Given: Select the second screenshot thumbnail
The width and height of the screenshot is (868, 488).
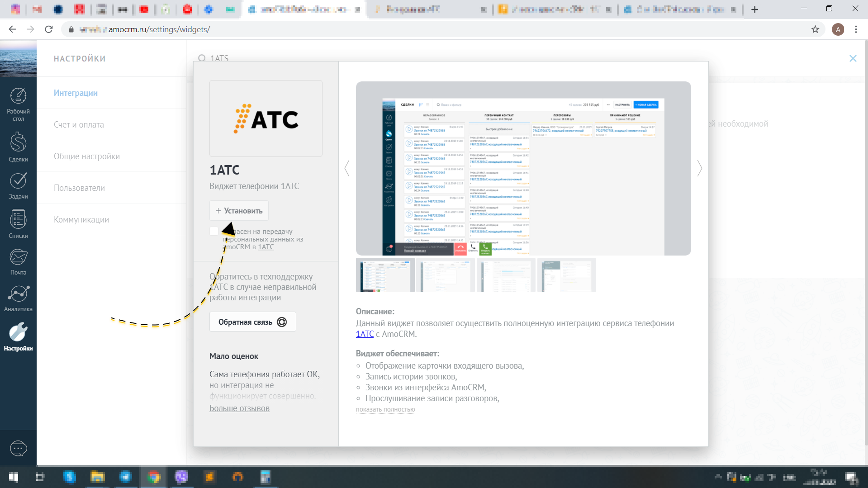Looking at the screenshot, I should tap(445, 275).
